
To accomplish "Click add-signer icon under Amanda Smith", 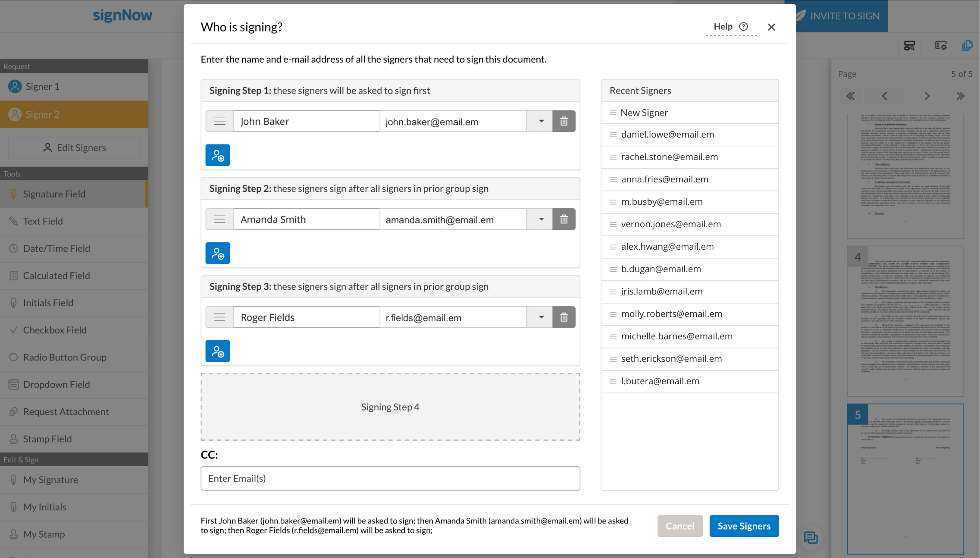I will coord(218,253).
